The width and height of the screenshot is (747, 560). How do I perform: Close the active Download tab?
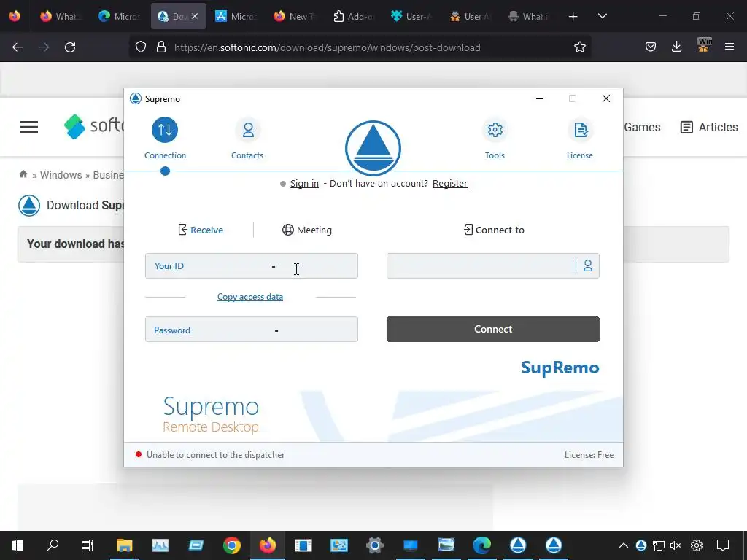[x=195, y=16]
